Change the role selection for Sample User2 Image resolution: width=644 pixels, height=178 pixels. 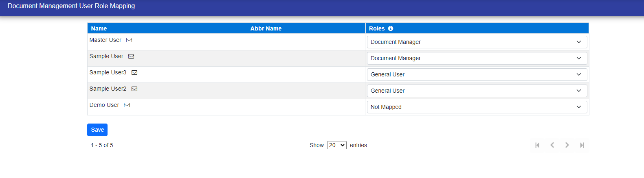[477, 91]
